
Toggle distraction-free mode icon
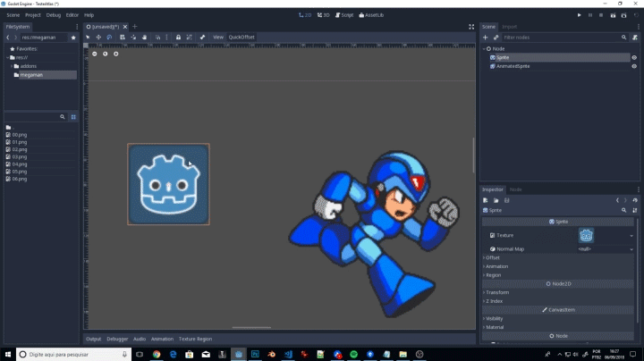[471, 27]
